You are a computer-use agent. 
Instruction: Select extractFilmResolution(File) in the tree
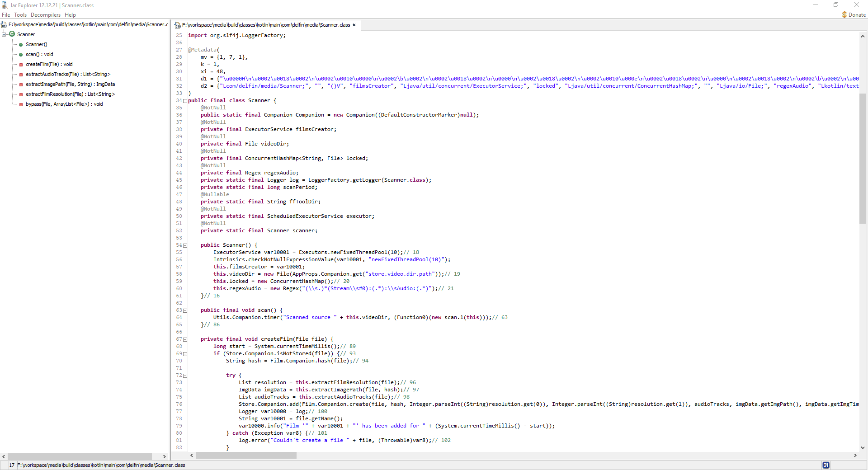pos(70,94)
